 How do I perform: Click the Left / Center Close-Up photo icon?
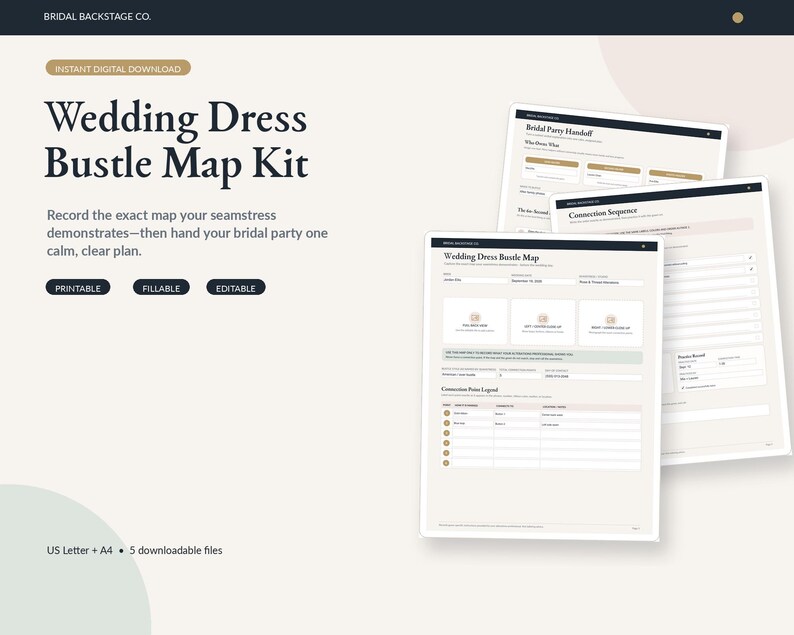click(543, 319)
